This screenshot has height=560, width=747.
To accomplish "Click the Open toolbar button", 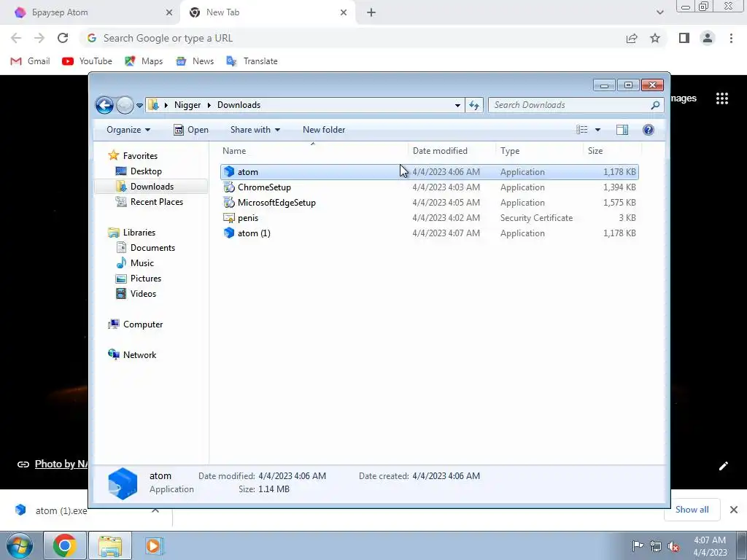I will point(191,130).
